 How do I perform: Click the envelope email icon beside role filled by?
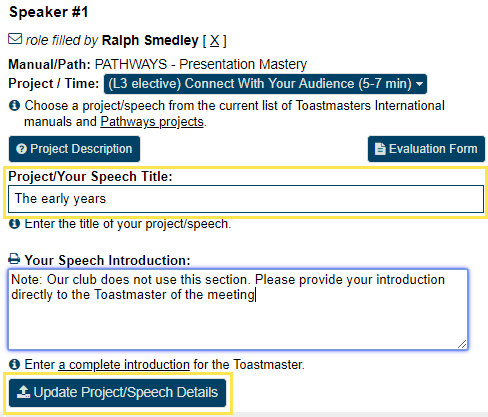[15, 39]
